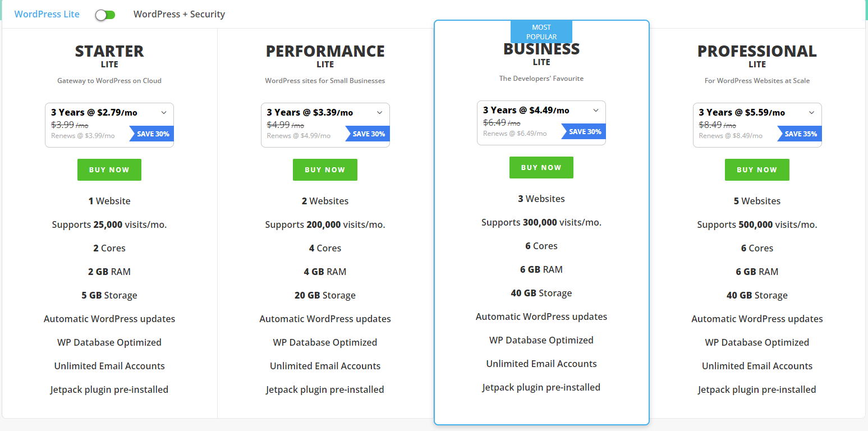The image size is (868, 431).
Task: Expand the Starter plan term dropdown chevron
Action: tap(164, 112)
